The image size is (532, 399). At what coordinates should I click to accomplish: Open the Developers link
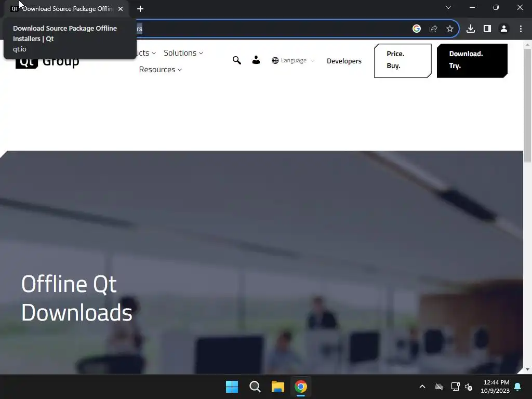click(344, 61)
